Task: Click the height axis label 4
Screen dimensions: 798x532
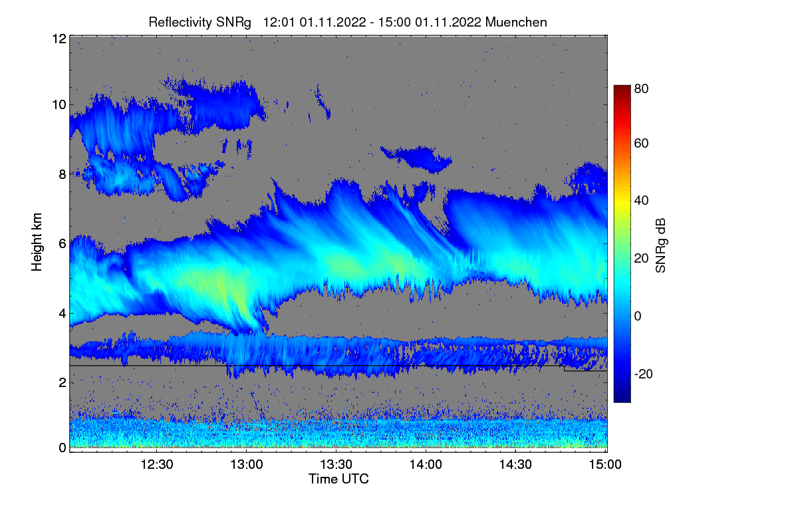Action: (62, 313)
